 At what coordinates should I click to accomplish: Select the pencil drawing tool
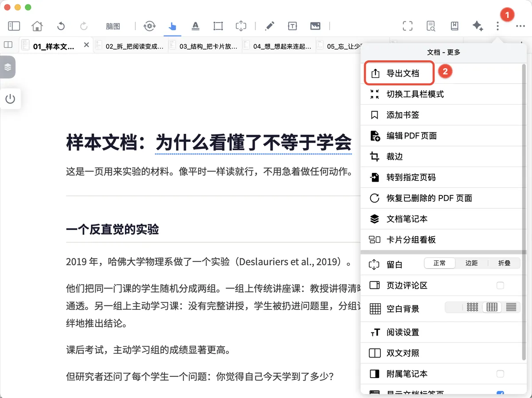click(269, 26)
